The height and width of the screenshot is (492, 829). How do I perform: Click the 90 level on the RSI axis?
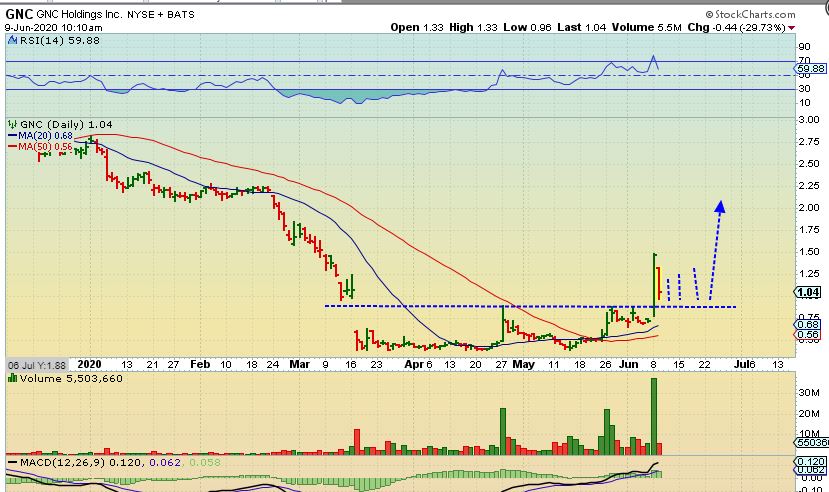point(804,47)
